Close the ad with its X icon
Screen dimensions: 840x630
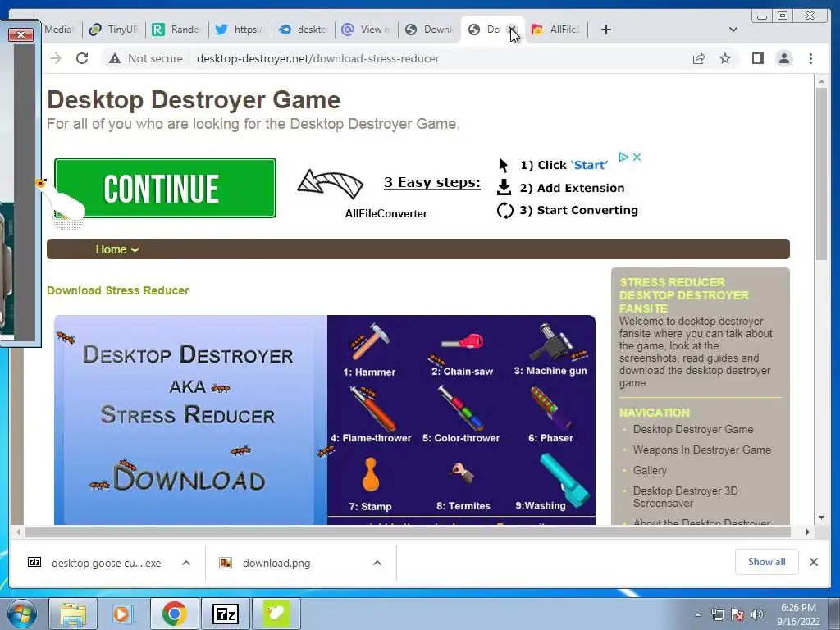tap(637, 157)
